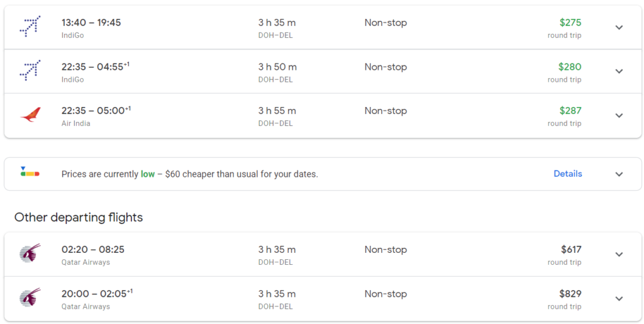Select the $287 Air India fare
Image resolution: width=644 pixels, height=324 pixels.
(x=570, y=111)
